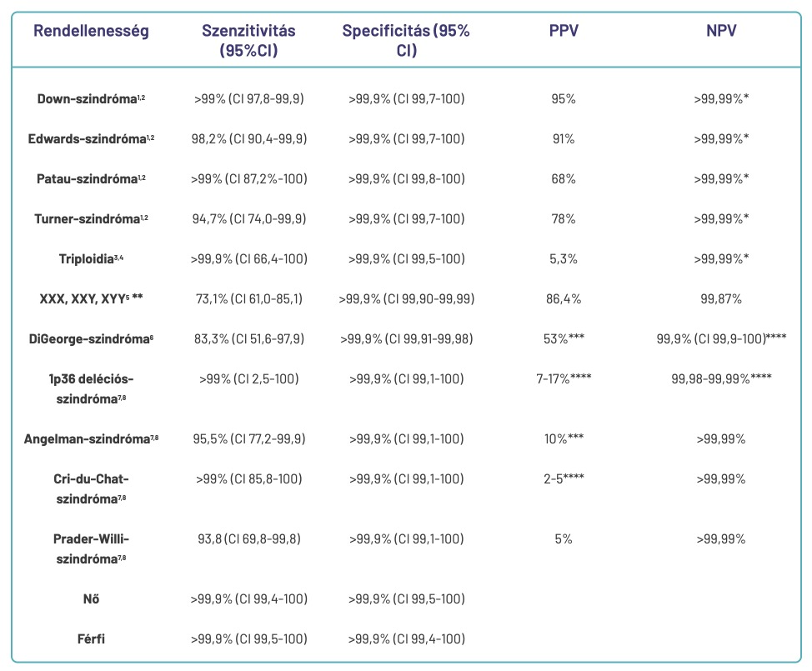Click the 86,4% PPV value
Screen dimensions: 812x671
(564, 299)
